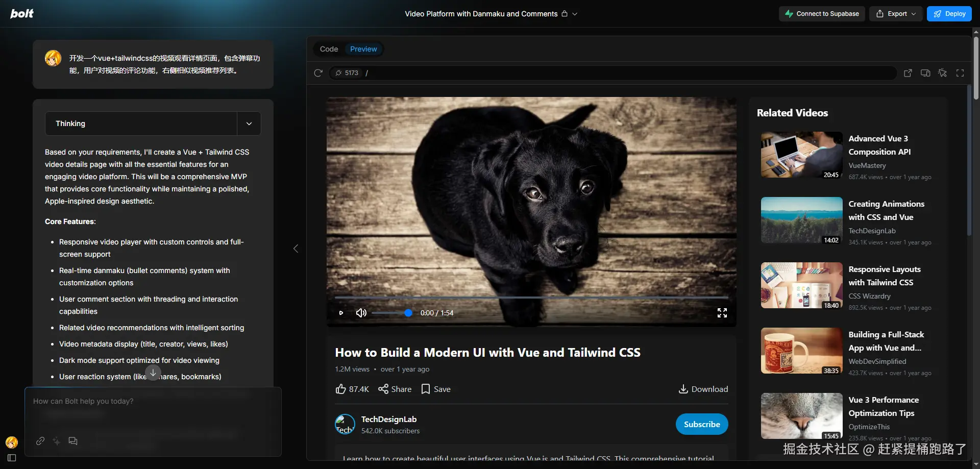Click the enhance prompt sparkle icon

(x=57, y=441)
